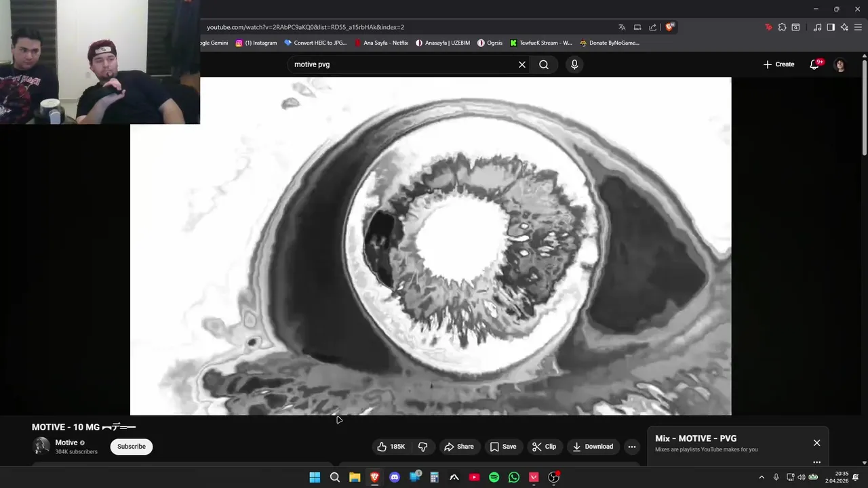Open the Motive channel avatar
The height and width of the screenshot is (488, 868).
tap(41, 446)
